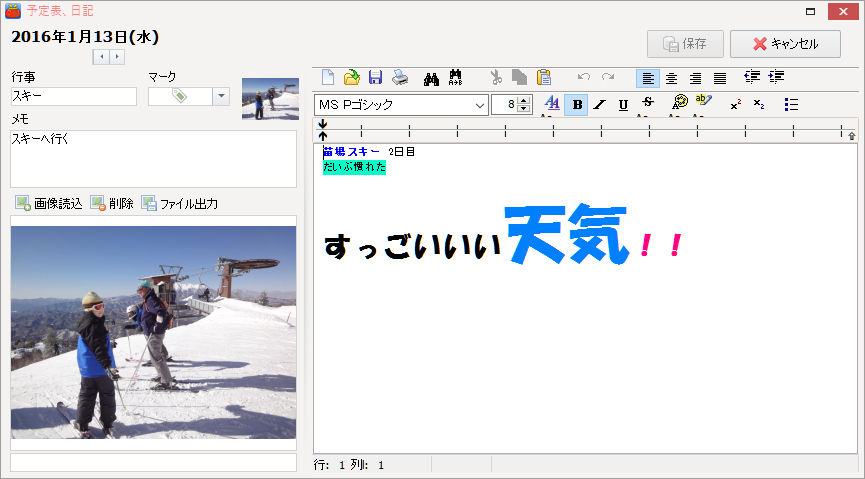Screen dimensions: 865x479
Task: Toggle strikethrough formatting
Action: (x=648, y=104)
